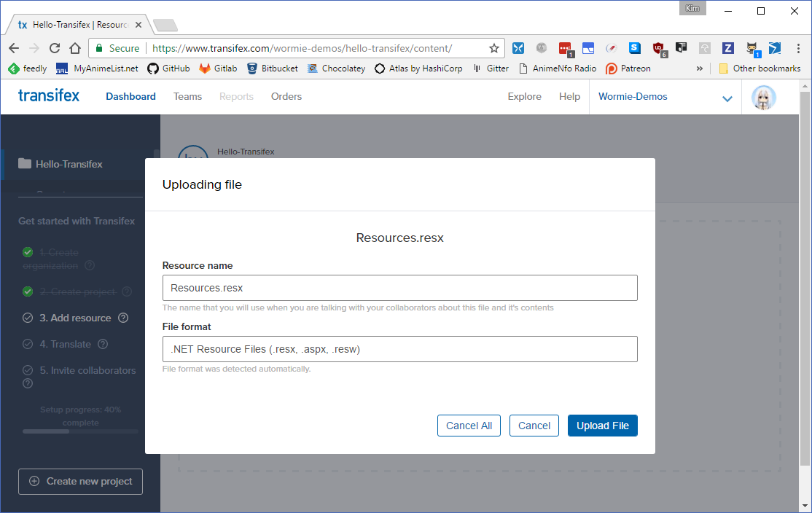Click the help icon beside Create project
This screenshot has width=812, height=513.
127,292
